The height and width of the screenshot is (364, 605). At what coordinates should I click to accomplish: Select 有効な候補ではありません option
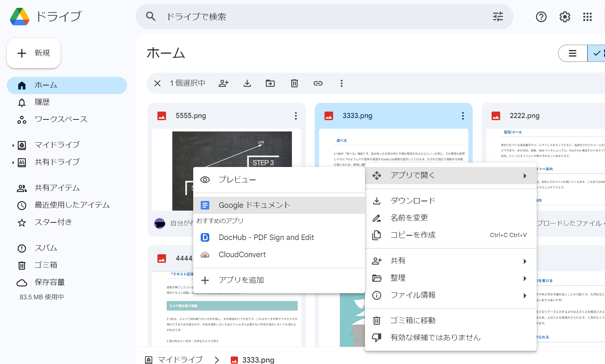[x=451, y=338]
